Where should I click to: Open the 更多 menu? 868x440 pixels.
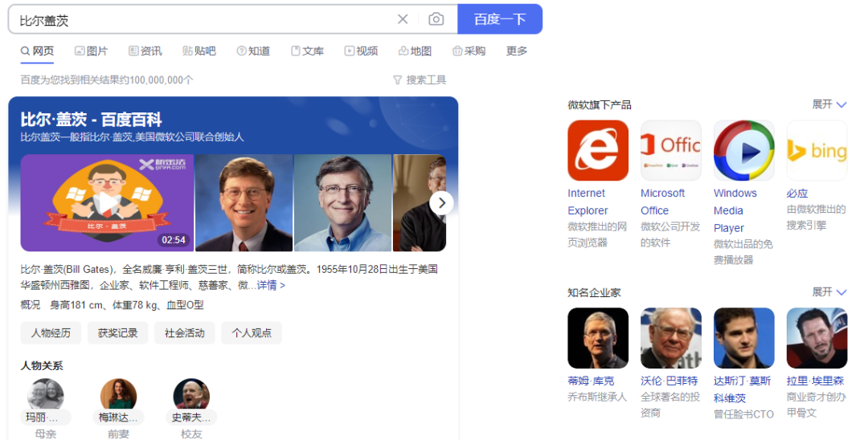(x=517, y=51)
